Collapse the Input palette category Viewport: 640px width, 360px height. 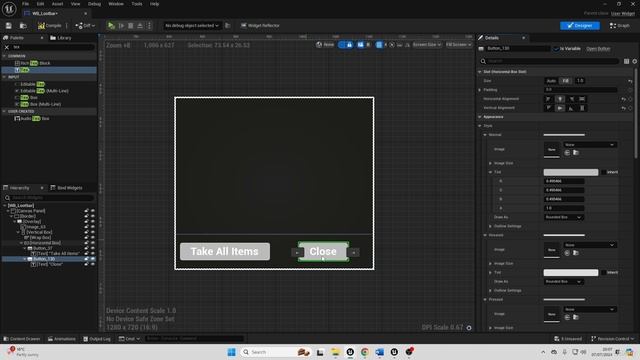click(x=4, y=77)
